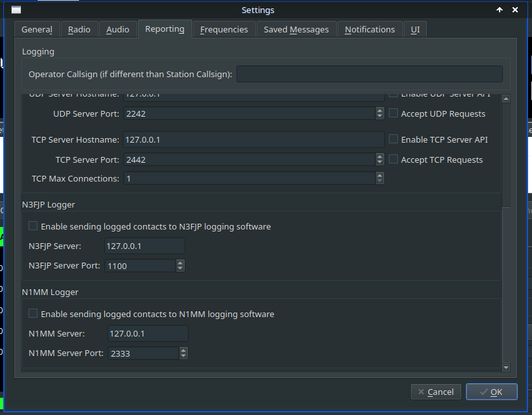Switch to the Radio tab
This screenshot has height=415, width=532.
point(79,29)
